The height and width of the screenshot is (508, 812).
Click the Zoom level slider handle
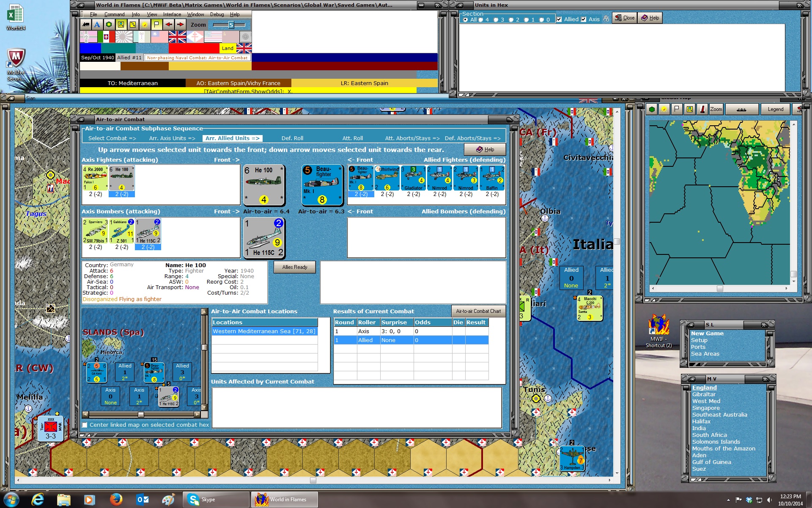pyautogui.click(x=231, y=25)
